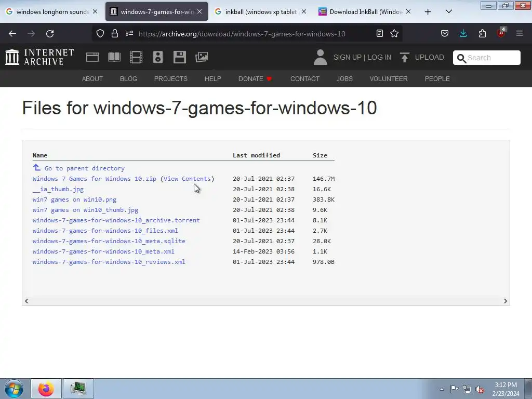This screenshot has height=399, width=532.
Task: Click the upload arrow icon
Action: coord(404,57)
